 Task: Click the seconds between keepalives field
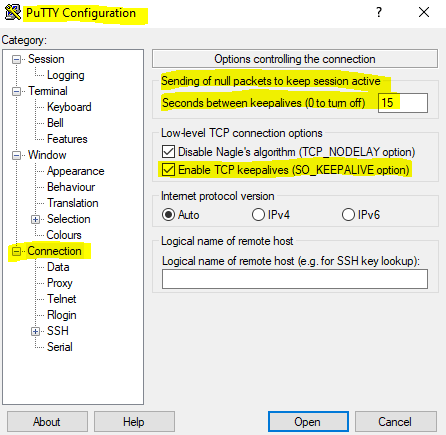coord(403,103)
